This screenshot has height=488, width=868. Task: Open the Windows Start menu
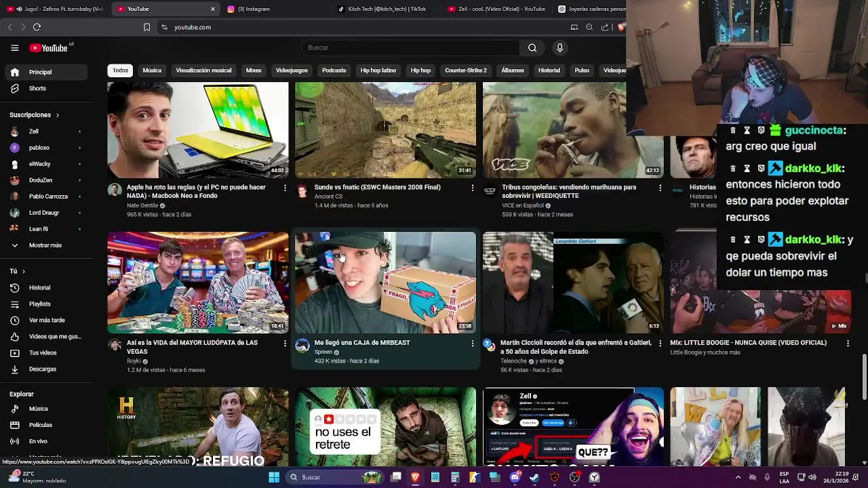tap(274, 477)
